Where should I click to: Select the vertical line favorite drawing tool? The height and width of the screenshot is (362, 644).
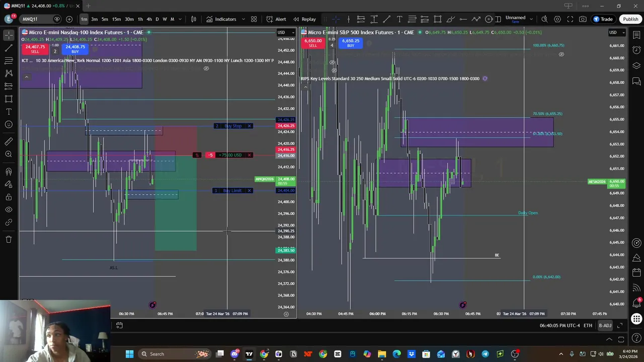pos(348,19)
